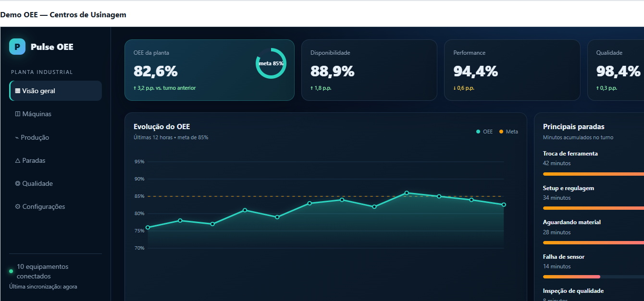
Task: Click the "42 minutos" value
Action: (557, 163)
